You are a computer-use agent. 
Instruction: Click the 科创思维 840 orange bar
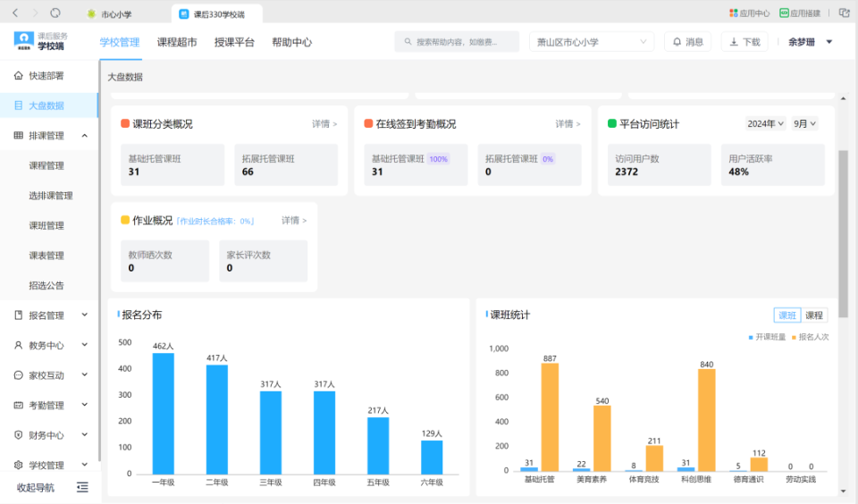point(706,420)
